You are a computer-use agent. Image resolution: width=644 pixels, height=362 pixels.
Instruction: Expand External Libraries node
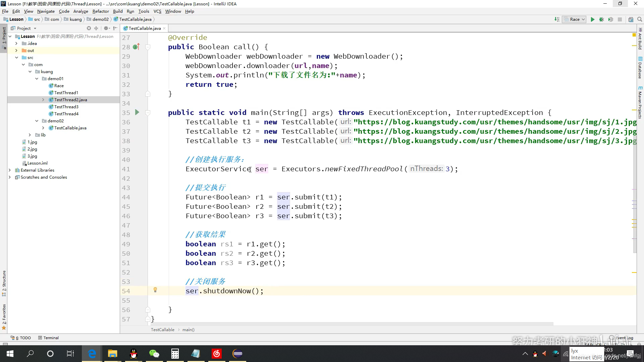pyautogui.click(x=10, y=170)
